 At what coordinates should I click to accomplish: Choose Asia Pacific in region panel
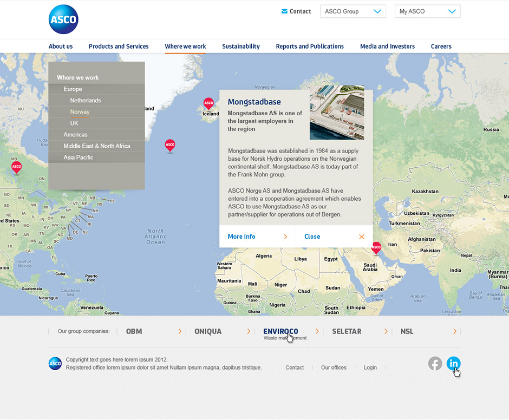79,157
